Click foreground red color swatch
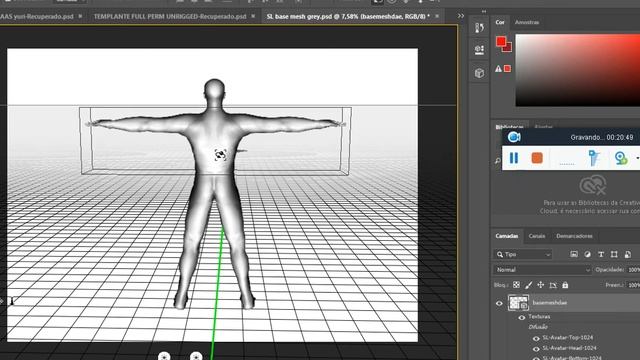Screen dimensions: 640x360 [x=500, y=41]
